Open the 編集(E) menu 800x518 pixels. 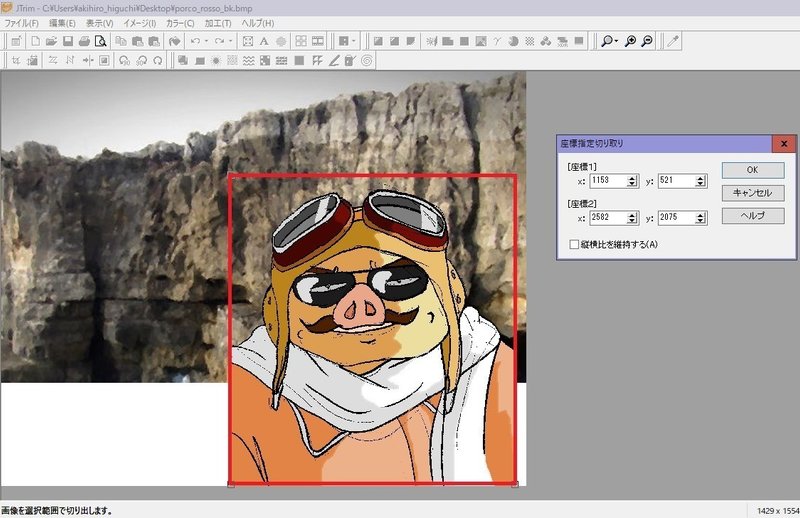pos(62,23)
